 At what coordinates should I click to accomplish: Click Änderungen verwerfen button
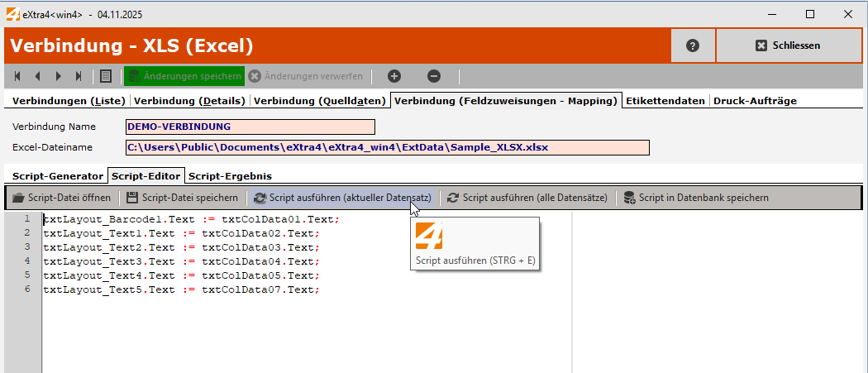click(306, 76)
